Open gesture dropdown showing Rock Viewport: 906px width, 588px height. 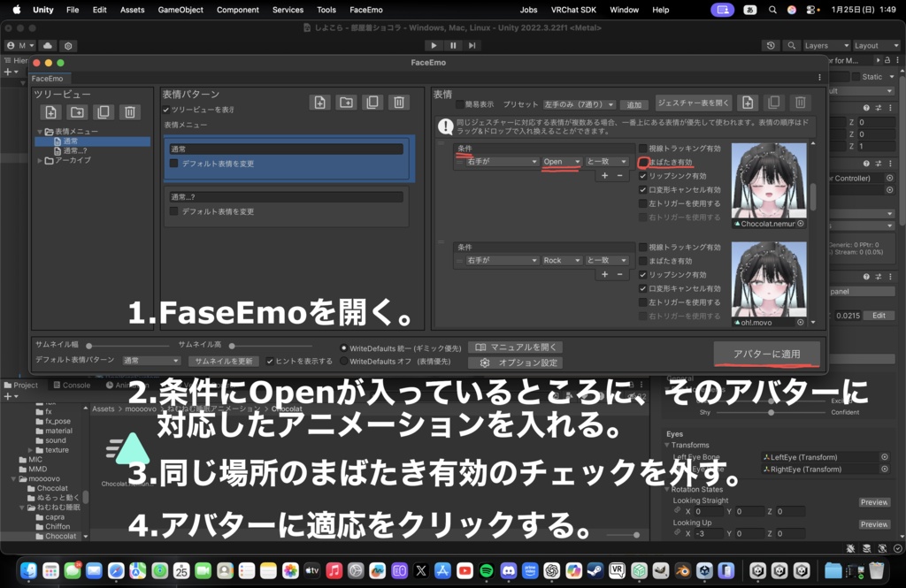(562, 261)
